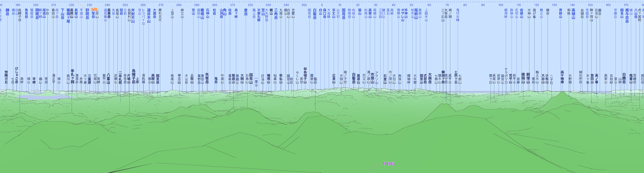
Task: Select the 開聞岳 mountain label
Action: tap(37, 14)
